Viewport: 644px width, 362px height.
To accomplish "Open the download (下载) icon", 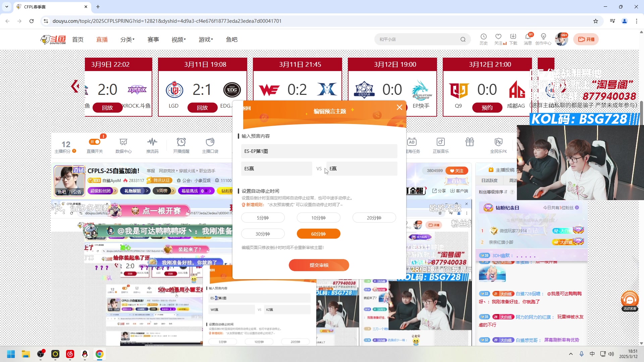I will tap(513, 37).
